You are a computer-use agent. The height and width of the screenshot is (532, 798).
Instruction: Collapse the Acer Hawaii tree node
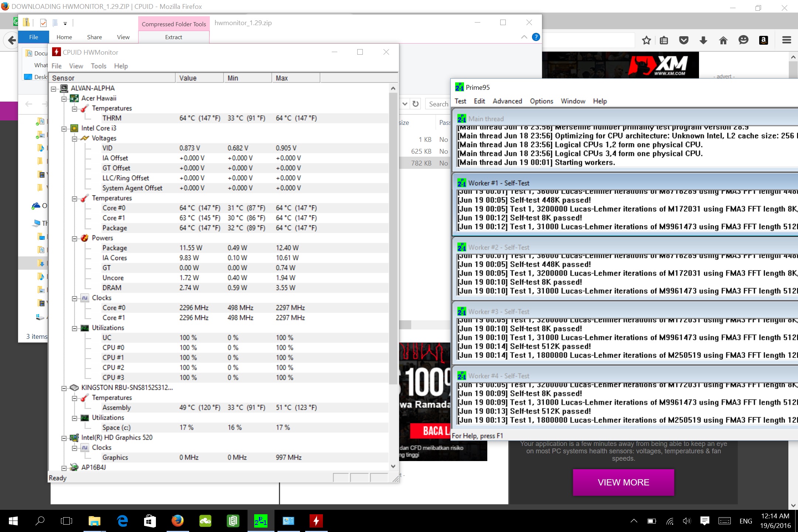64,99
